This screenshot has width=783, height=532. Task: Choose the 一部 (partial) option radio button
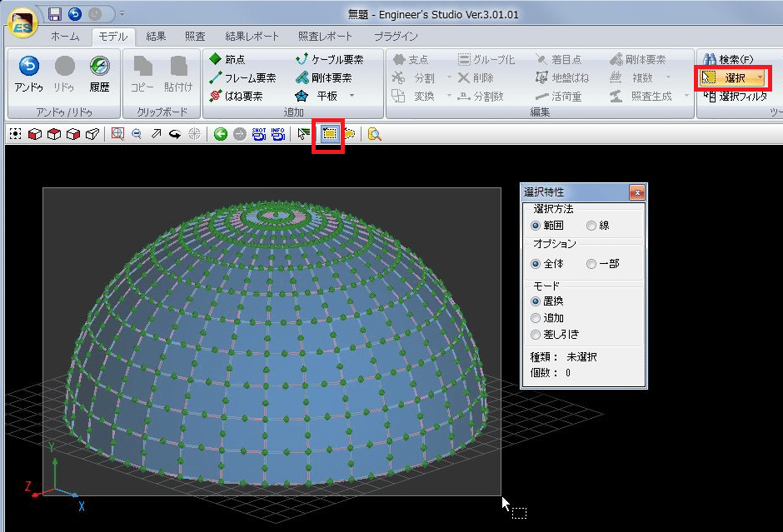[x=591, y=264]
